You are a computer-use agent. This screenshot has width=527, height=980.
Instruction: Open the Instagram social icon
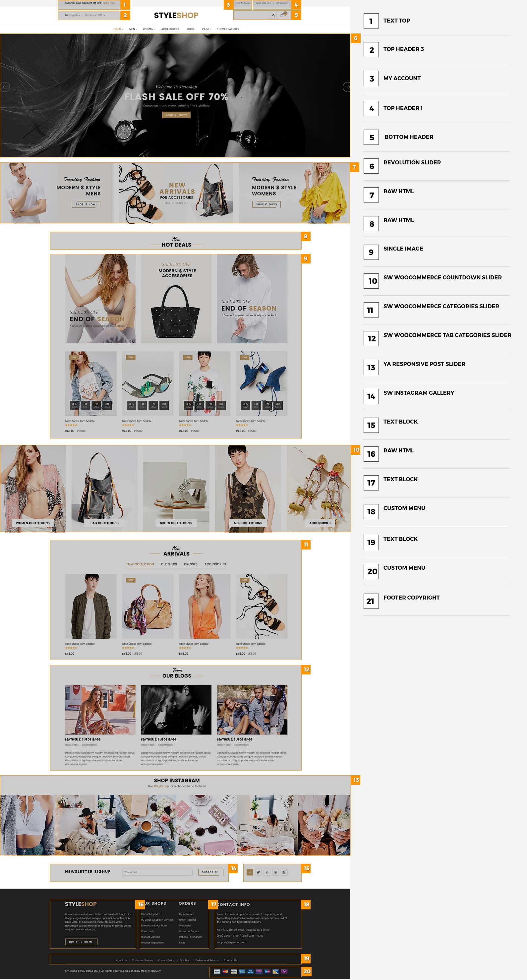(x=284, y=872)
